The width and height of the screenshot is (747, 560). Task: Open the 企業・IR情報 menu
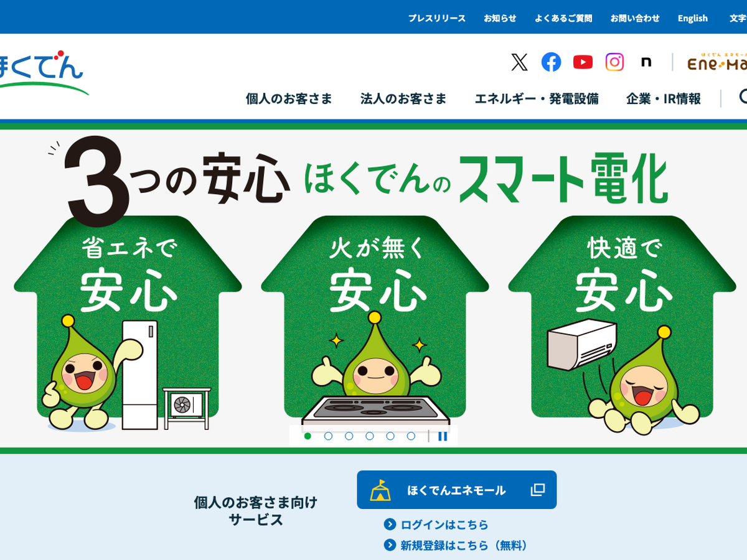click(x=664, y=98)
